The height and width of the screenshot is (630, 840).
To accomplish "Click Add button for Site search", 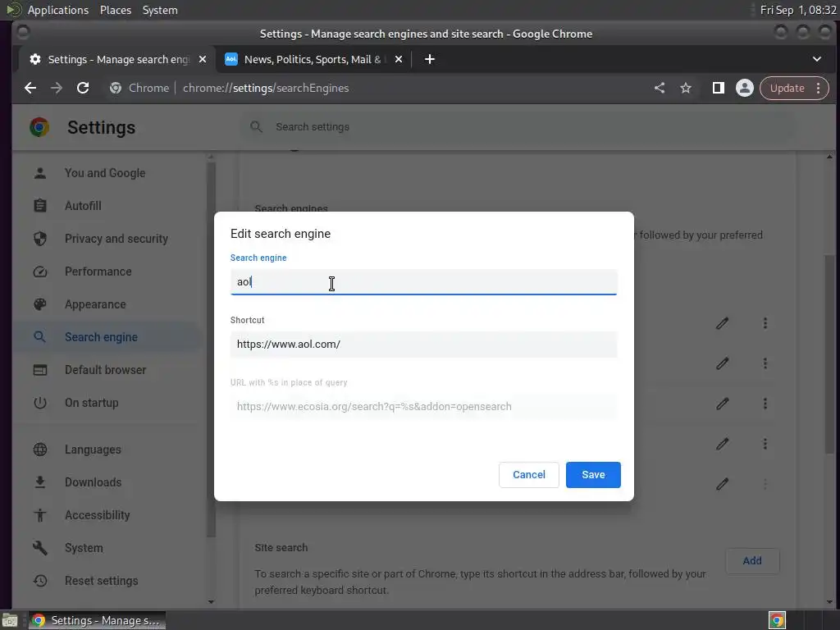I will pos(752,560).
